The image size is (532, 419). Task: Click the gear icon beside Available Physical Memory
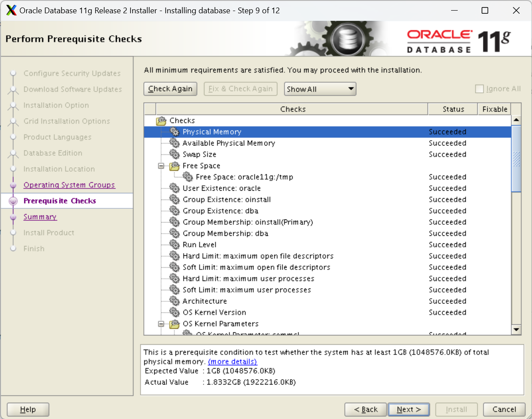click(x=174, y=143)
